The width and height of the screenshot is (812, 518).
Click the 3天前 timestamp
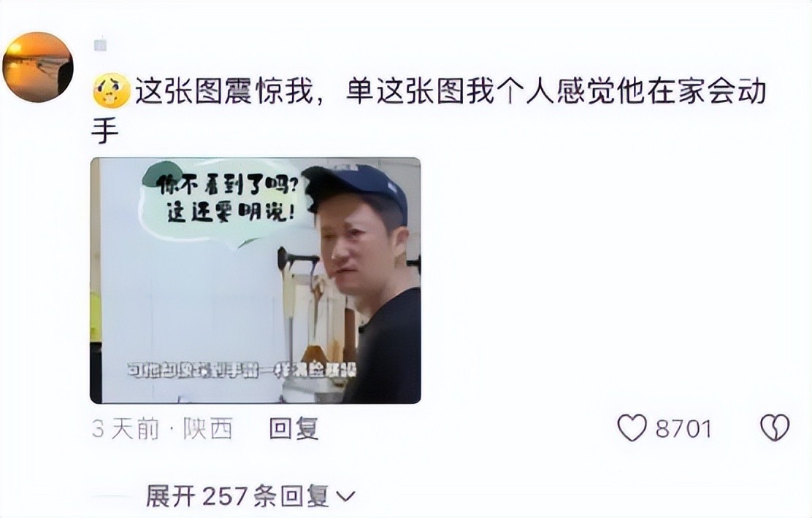[126, 428]
